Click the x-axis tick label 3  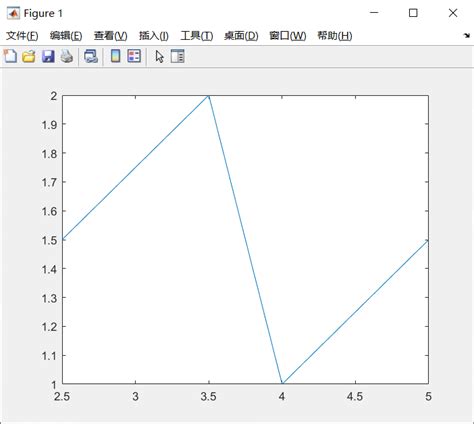[x=135, y=397]
